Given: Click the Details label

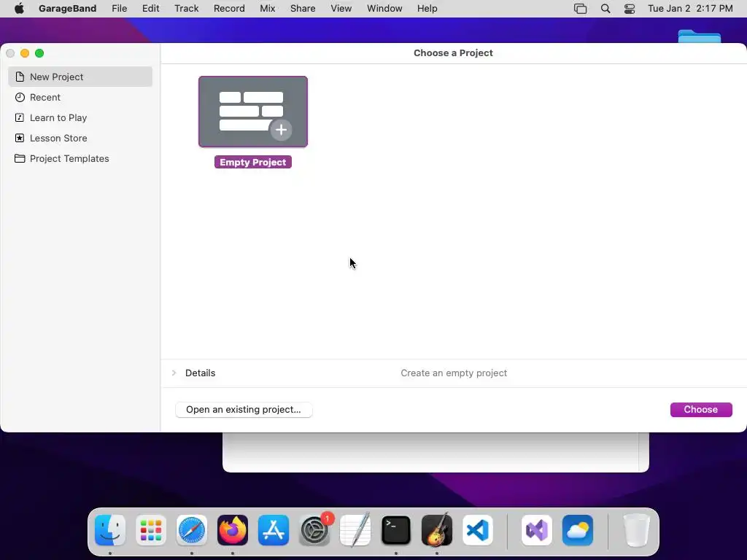Looking at the screenshot, I should coord(200,373).
